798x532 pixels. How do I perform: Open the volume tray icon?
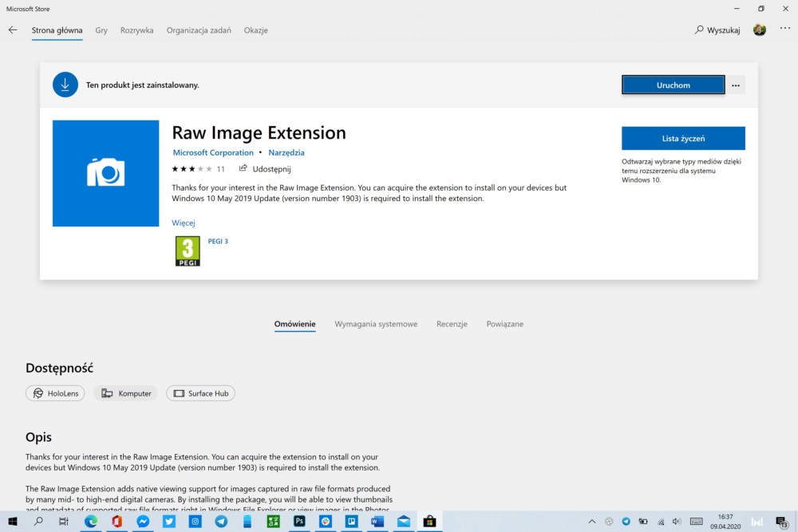tap(677, 522)
